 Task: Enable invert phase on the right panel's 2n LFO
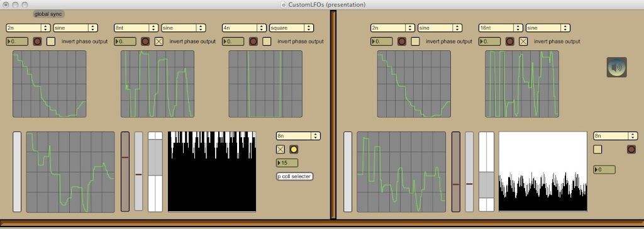415,42
